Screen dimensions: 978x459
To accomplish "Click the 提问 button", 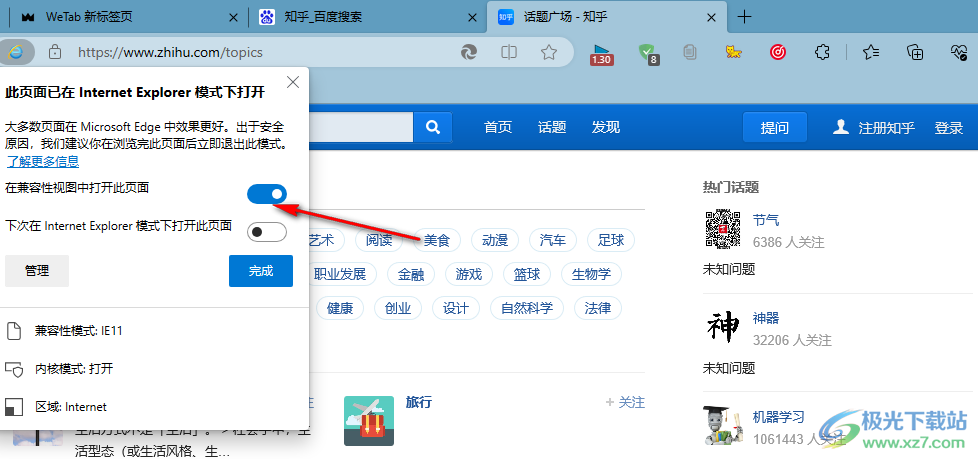I will [775, 128].
